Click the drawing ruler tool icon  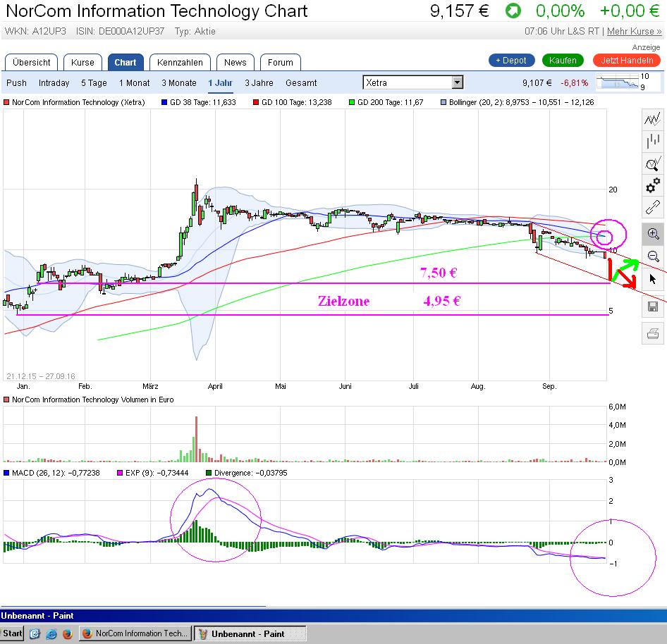[x=652, y=208]
